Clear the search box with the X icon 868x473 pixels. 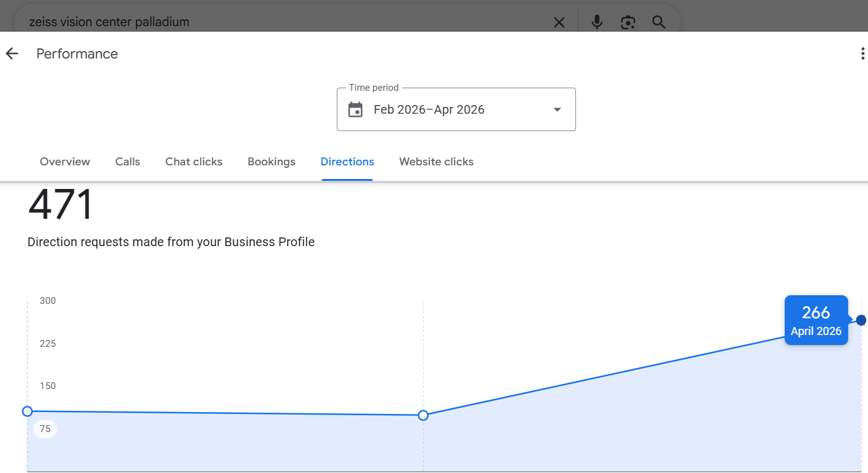(559, 22)
